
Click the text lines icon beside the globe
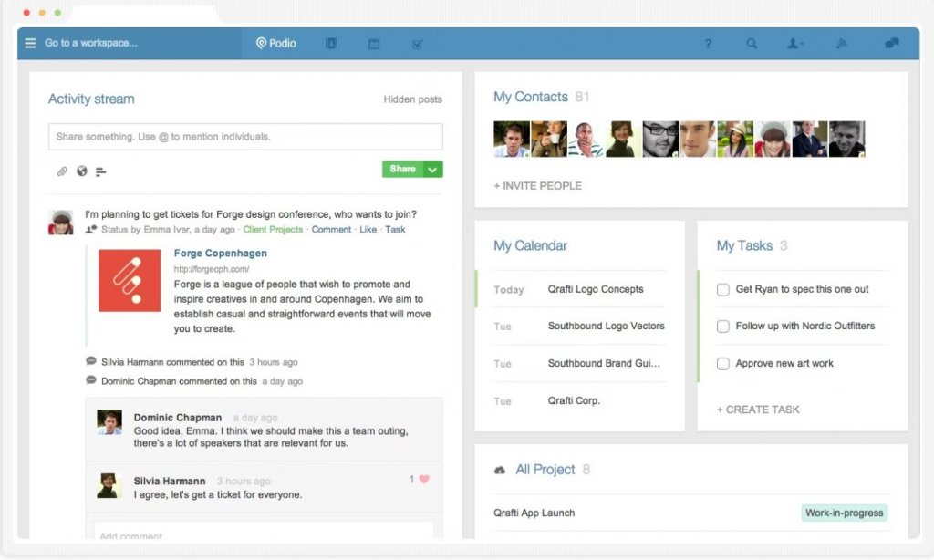(x=100, y=171)
